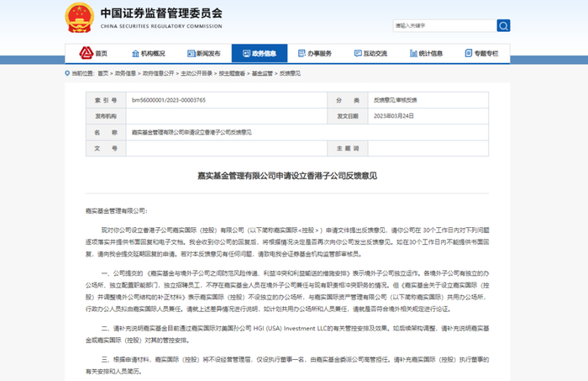Click the building icon beside 机构概况
The height and width of the screenshot is (381, 588).
tap(135, 53)
